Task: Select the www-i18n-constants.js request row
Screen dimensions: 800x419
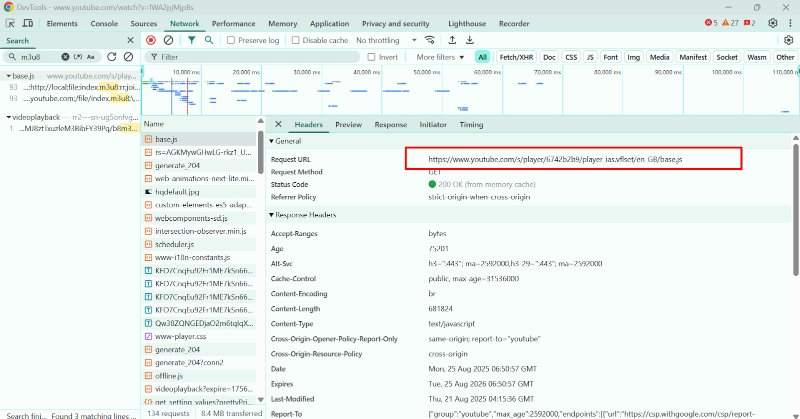Action: click(x=199, y=258)
